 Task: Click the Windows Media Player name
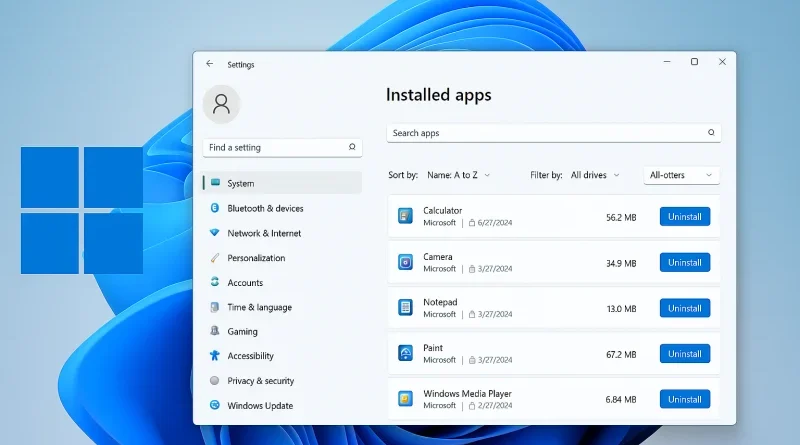click(x=467, y=393)
